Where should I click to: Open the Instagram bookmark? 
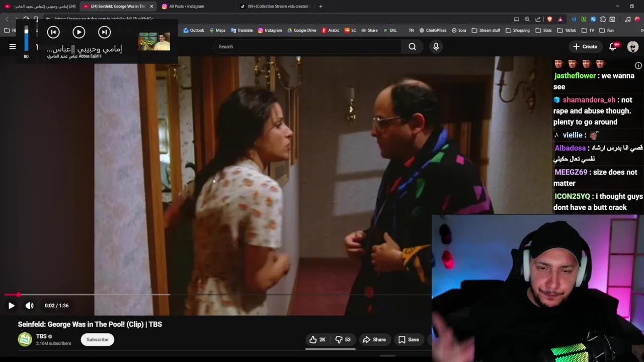coord(270,30)
